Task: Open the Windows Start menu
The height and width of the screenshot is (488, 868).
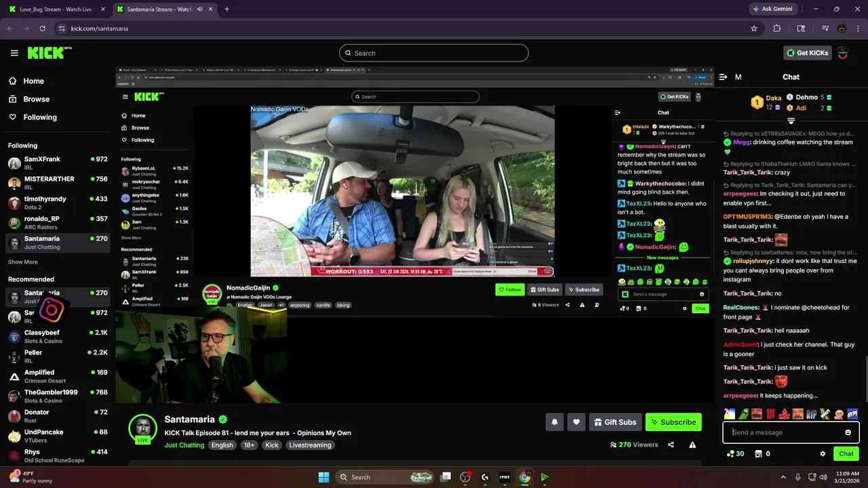Action: click(323, 477)
